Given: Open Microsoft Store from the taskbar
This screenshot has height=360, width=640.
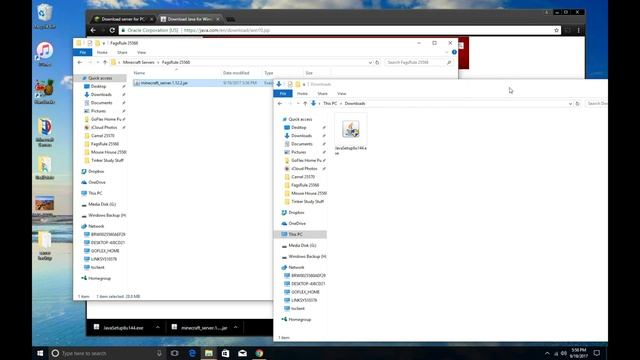Looking at the screenshot, I should [x=225, y=353].
